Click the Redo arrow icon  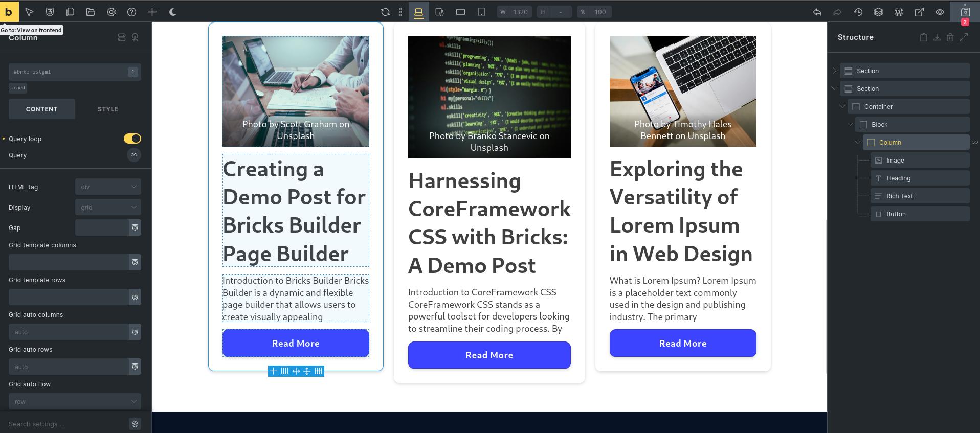[x=837, y=12]
